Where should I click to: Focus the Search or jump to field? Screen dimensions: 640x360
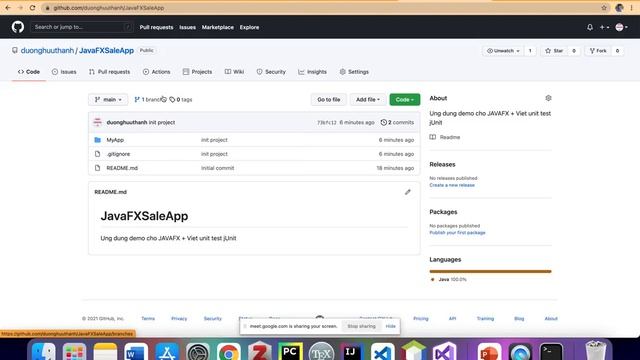tap(81, 27)
